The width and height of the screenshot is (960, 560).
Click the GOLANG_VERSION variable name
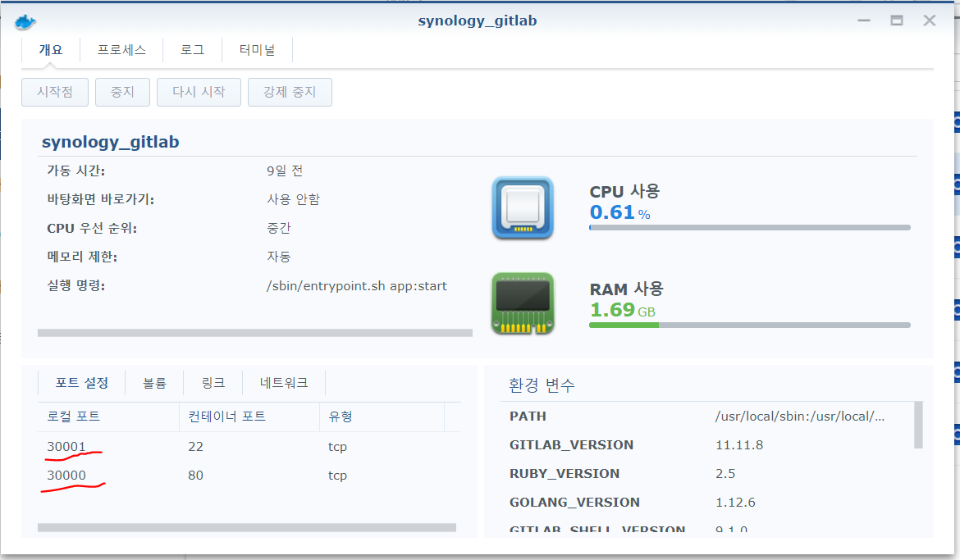click(574, 503)
